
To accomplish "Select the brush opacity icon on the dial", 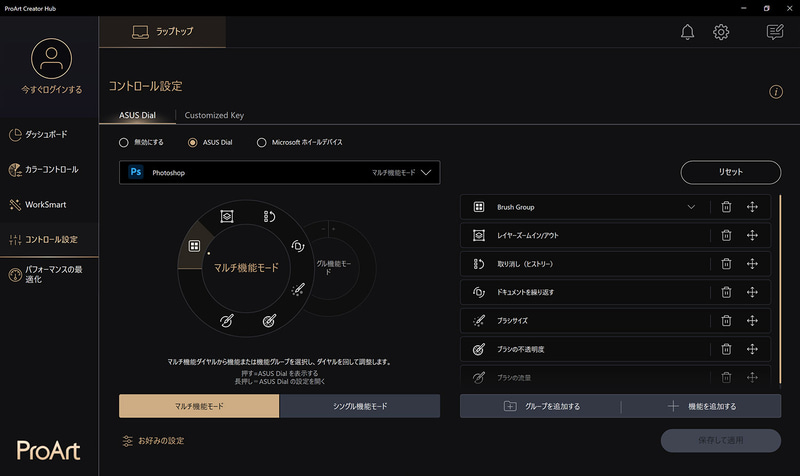I will click(269, 320).
